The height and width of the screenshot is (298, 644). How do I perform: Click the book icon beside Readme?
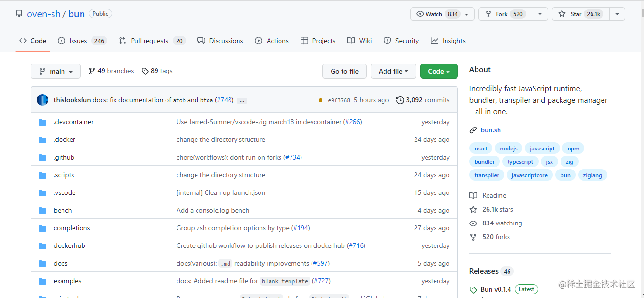(x=473, y=195)
